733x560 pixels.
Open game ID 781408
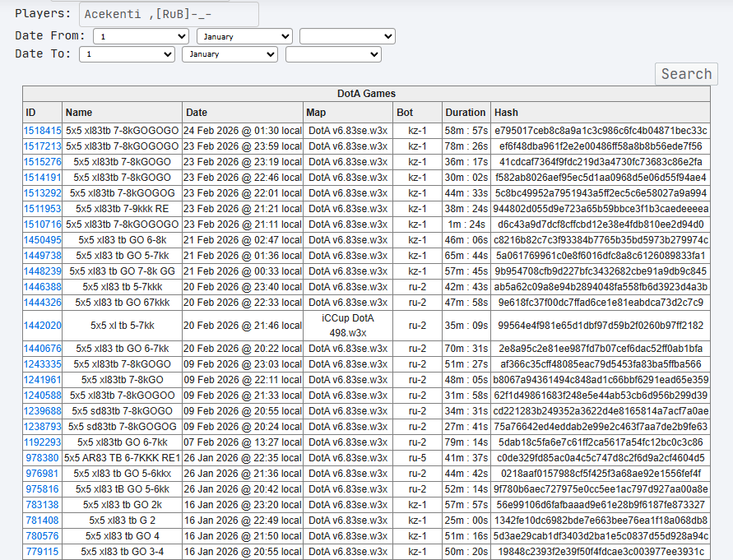(42, 521)
